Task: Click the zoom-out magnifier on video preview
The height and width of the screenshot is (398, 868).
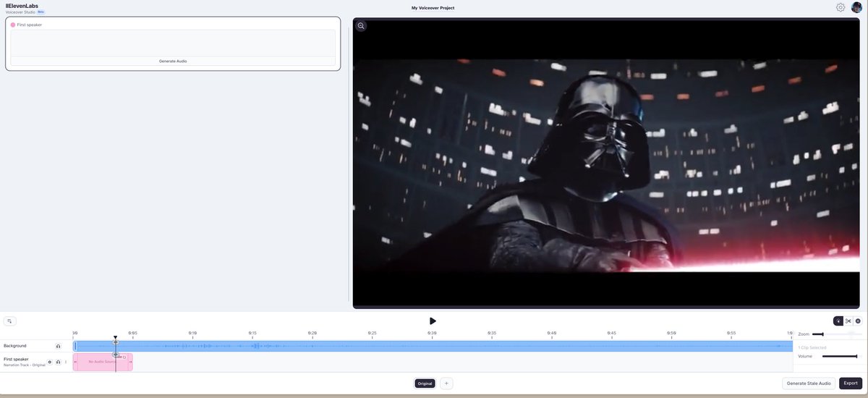Action: (361, 26)
